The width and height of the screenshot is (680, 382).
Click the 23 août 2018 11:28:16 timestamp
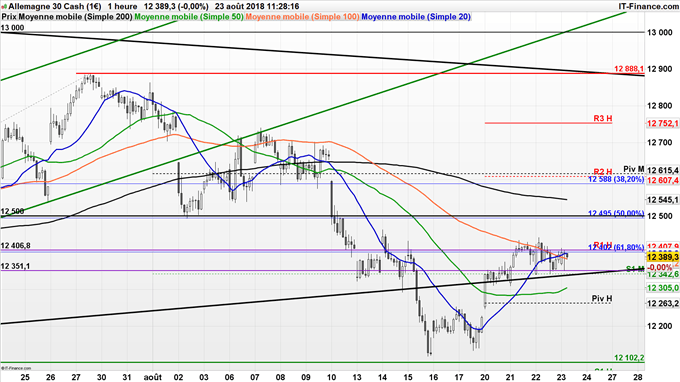(x=257, y=7)
